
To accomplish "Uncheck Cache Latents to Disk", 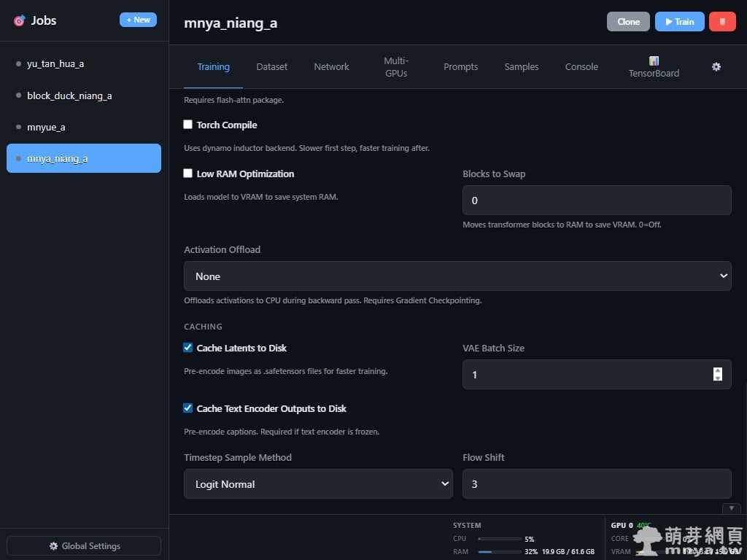I will tap(188, 348).
